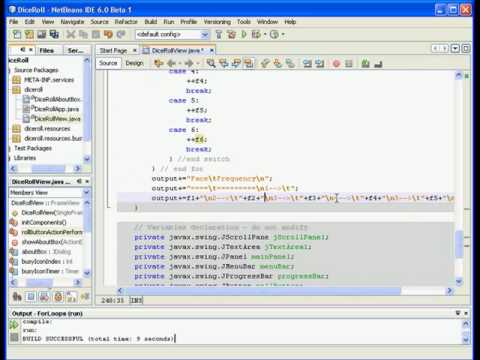Toggle Show Non-Public Members filter in Navigator

click(58, 296)
